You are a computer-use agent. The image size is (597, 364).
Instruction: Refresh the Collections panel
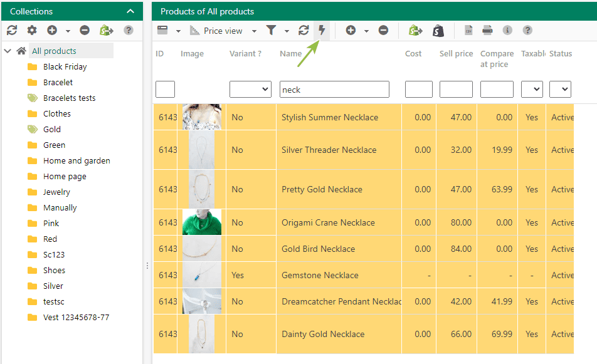click(x=12, y=30)
